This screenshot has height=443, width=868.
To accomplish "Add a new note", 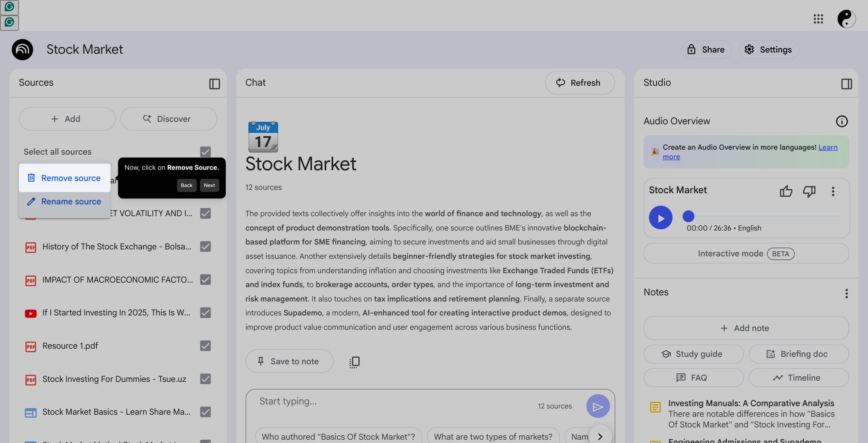I will click(x=746, y=328).
